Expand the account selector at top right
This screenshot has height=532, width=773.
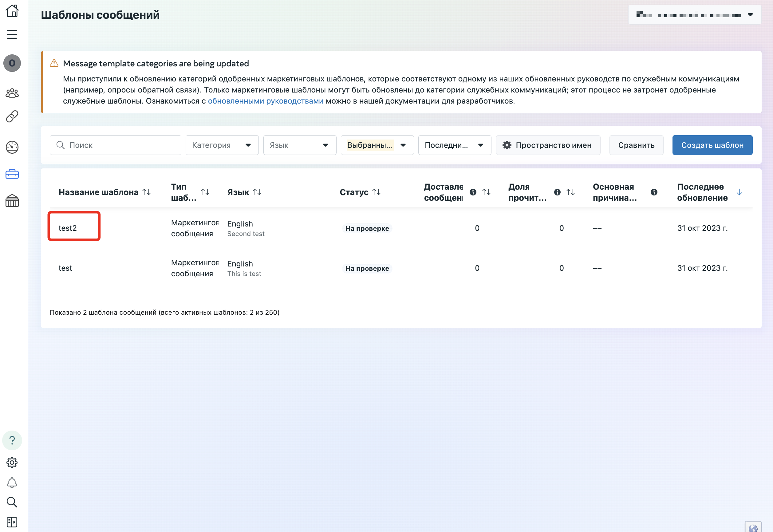pos(695,15)
